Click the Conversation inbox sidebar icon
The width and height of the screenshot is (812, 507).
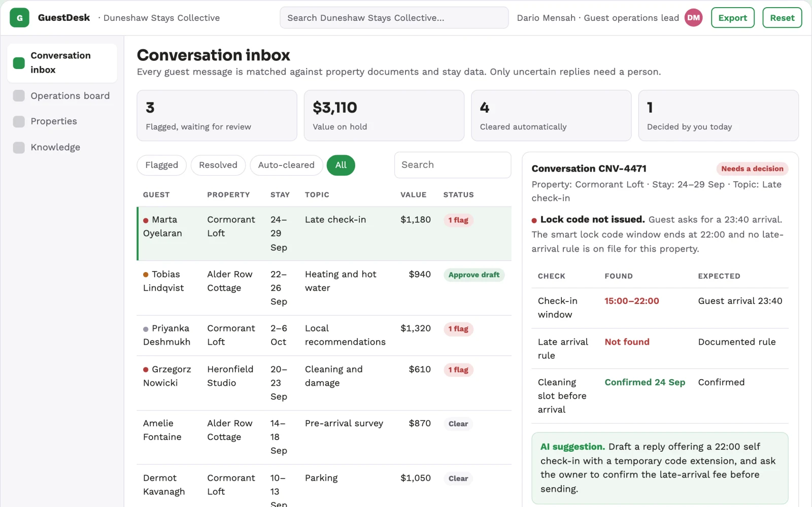click(x=19, y=63)
